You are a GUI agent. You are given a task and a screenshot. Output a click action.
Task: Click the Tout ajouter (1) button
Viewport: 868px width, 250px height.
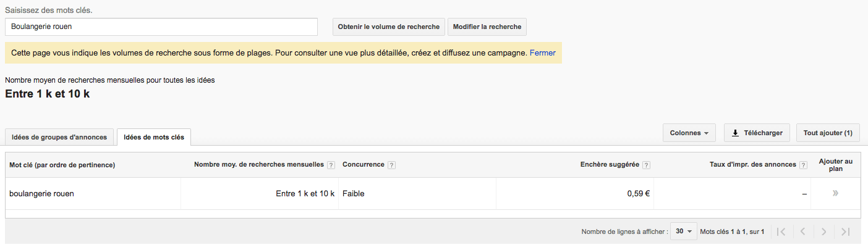click(x=828, y=133)
